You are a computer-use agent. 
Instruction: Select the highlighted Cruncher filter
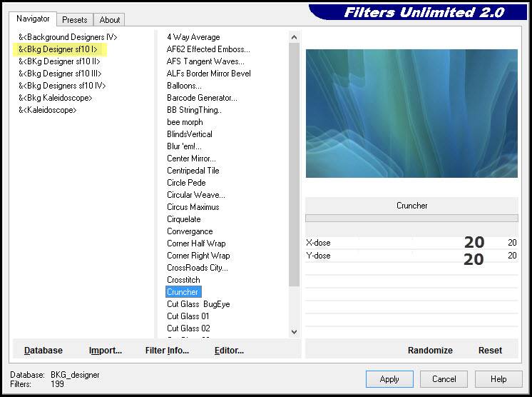tap(183, 292)
